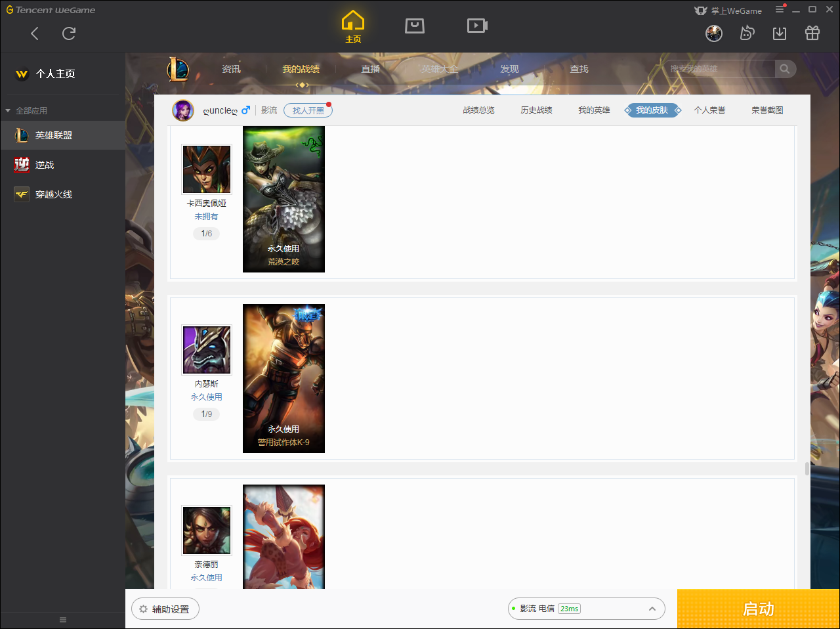
Task: Click the 23ms ping indicator
Action: (x=569, y=609)
